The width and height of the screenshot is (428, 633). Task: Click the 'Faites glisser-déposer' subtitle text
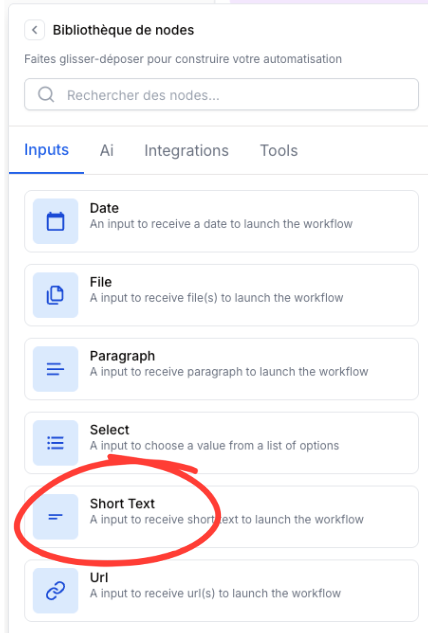[183, 59]
